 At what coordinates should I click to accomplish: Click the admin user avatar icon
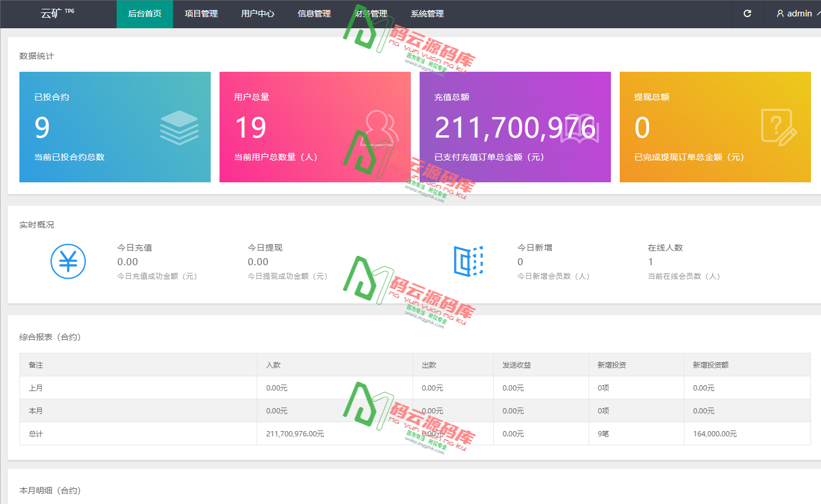780,14
